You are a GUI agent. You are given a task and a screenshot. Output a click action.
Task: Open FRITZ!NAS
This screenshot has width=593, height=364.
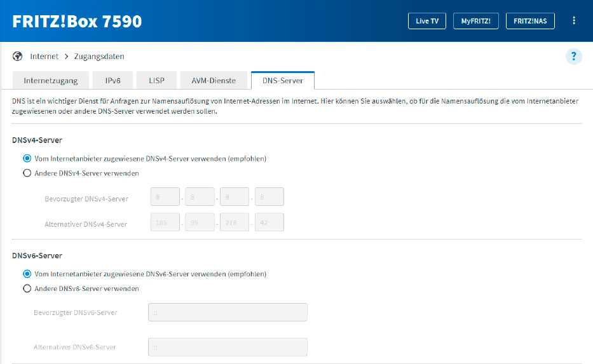530,21
